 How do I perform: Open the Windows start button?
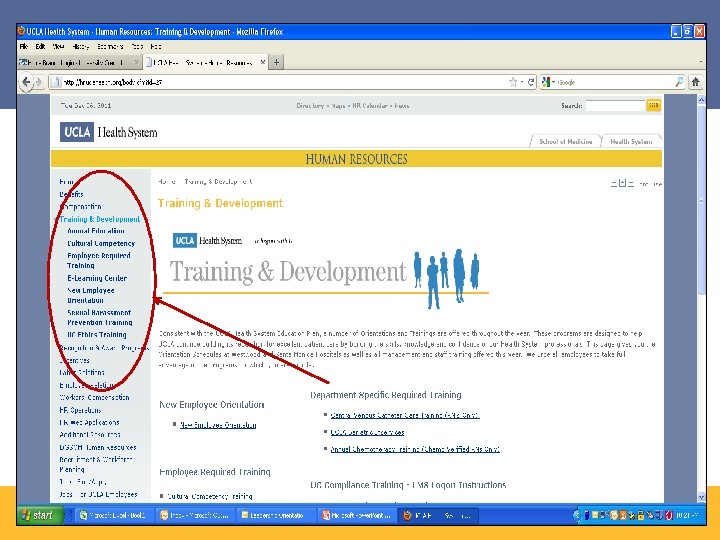coord(38,515)
